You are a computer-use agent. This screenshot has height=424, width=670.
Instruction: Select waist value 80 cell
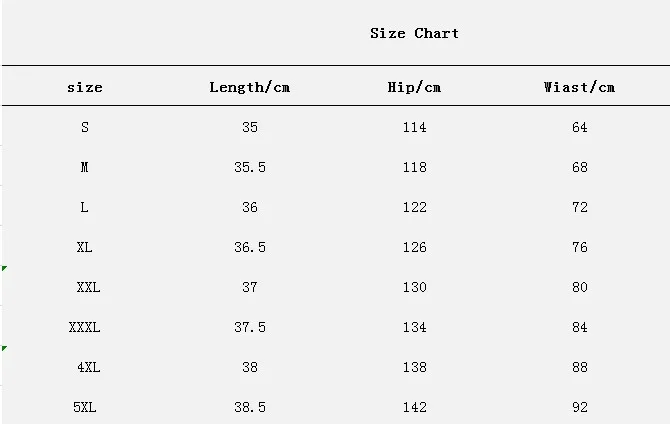(x=579, y=287)
